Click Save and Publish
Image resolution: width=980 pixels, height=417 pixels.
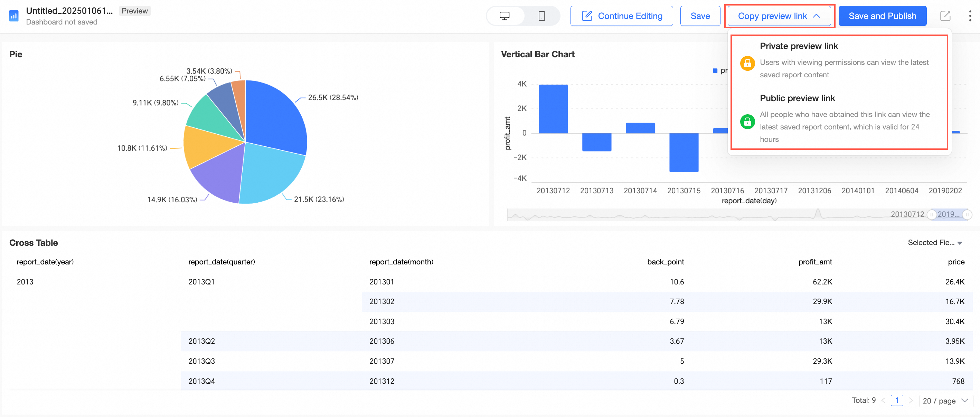tap(882, 16)
